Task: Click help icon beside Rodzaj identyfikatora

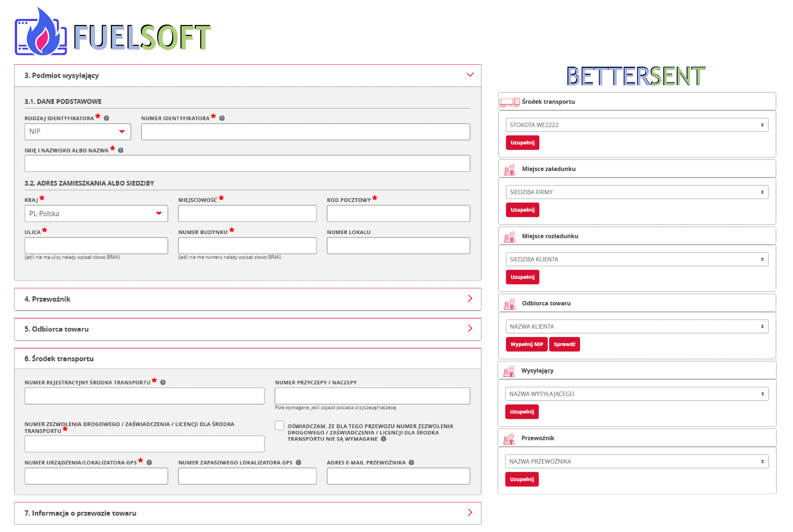Action: (106, 118)
